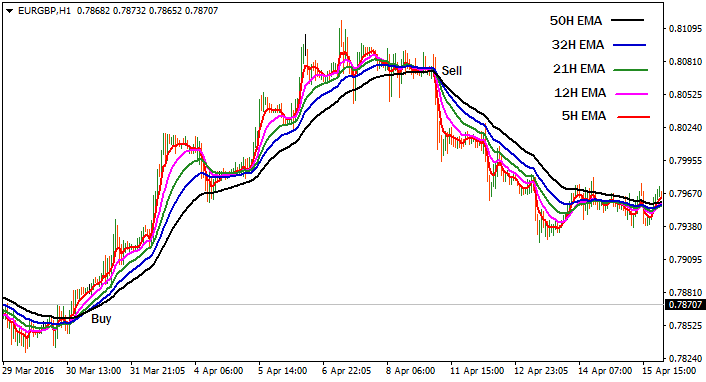Click the magenta 12H EMA legend line
Screen dimensions: 706x382
coord(632,94)
